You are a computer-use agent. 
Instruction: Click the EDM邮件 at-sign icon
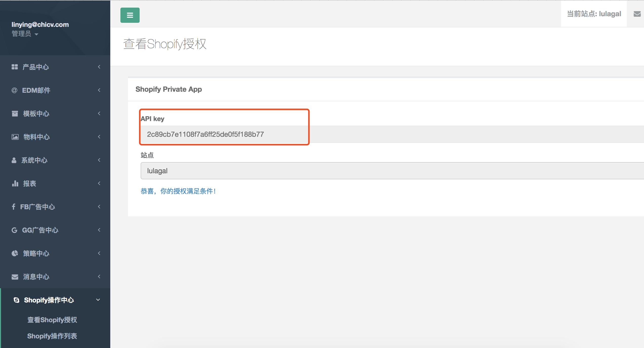[14, 90]
